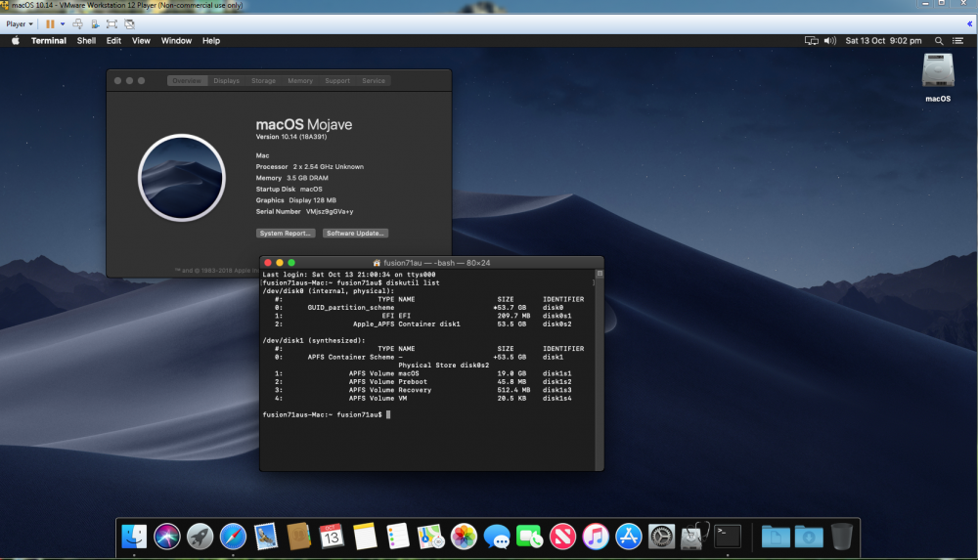
Task: Select the Overview tab in About This Mac
Action: click(x=187, y=80)
